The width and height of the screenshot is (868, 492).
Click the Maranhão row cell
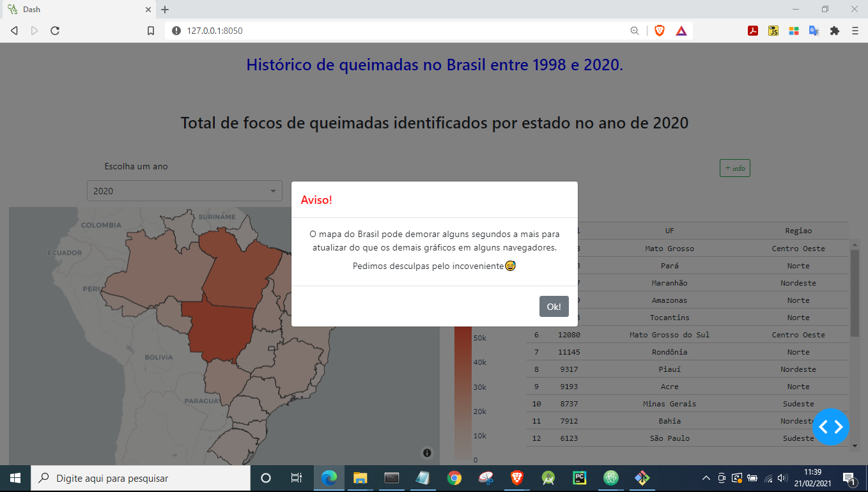pyautogui.click(x=669, y=282)
